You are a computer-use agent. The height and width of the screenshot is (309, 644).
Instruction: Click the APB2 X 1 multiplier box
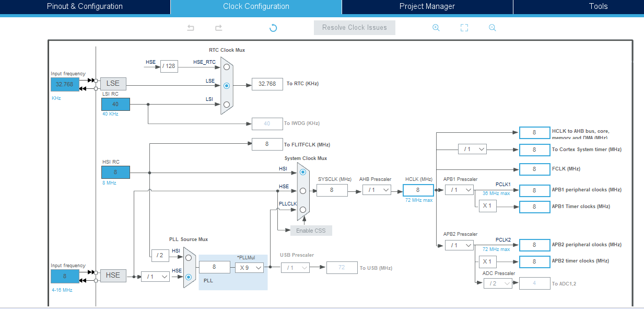[x=487, y=261]
